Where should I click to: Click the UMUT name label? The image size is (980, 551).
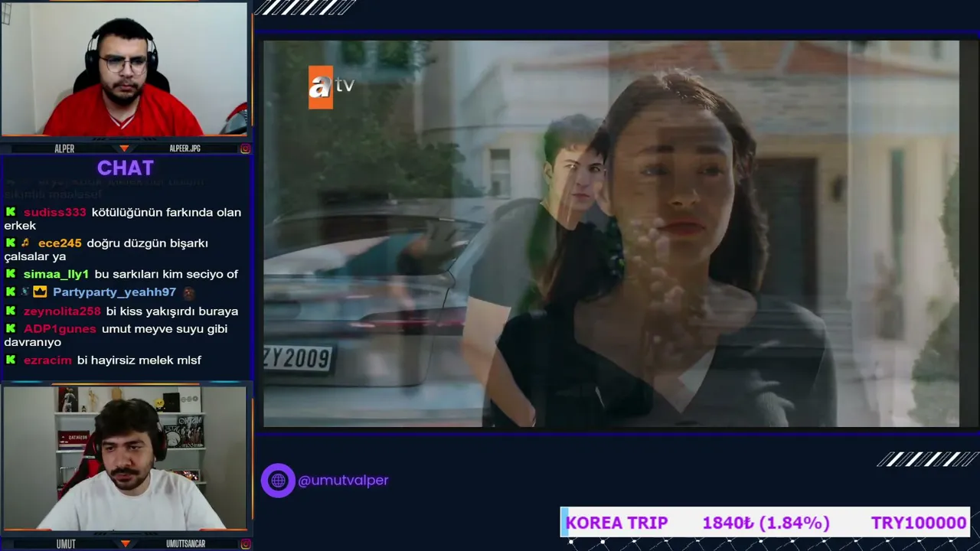pyautogui.click(x=66, y=544)
